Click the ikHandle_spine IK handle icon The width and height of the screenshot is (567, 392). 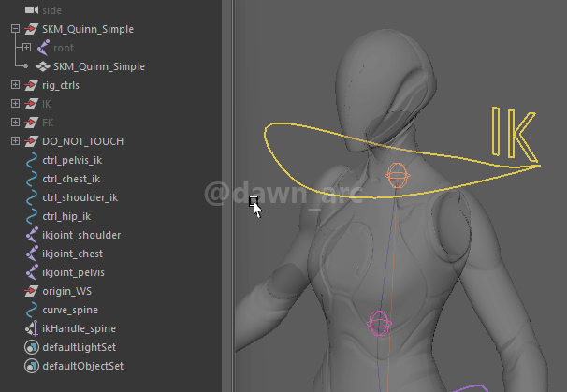click(x=32, y=328)
